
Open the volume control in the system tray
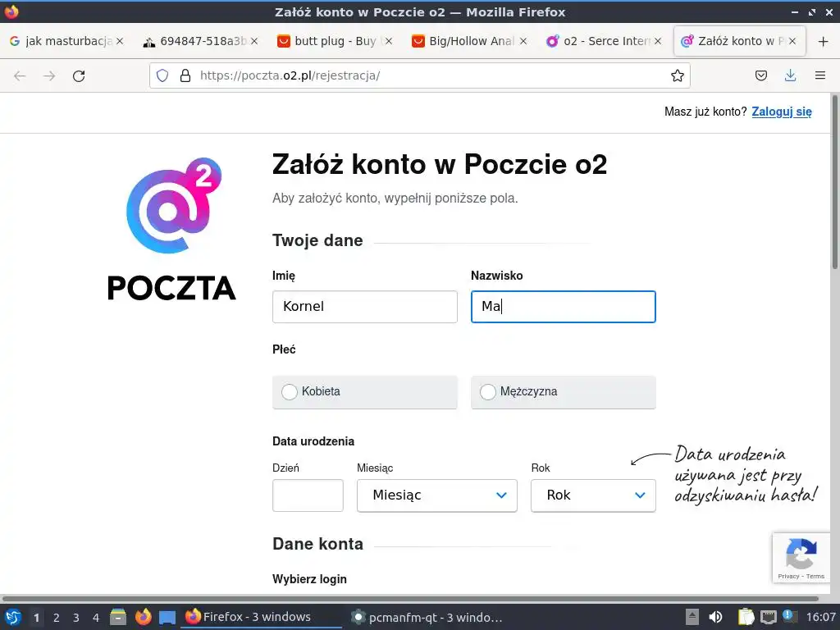tap(715, 617)
